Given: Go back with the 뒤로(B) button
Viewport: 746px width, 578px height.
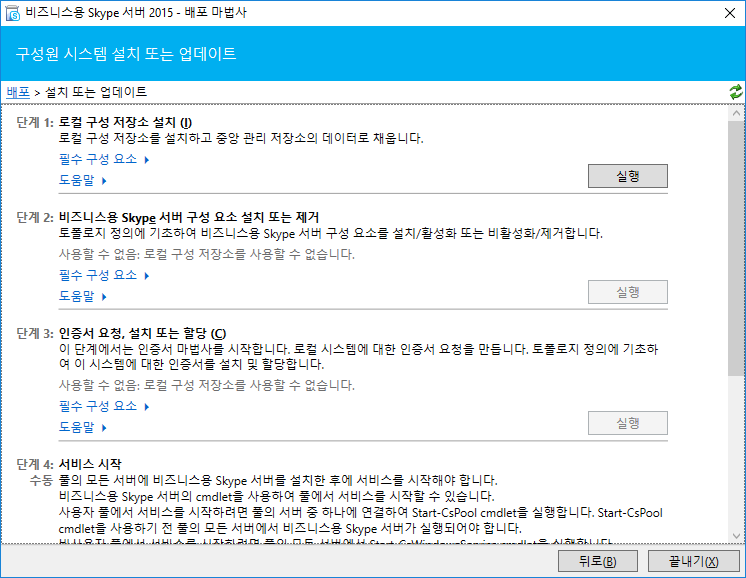Looking at the screenshot, I should click(598, 561).
